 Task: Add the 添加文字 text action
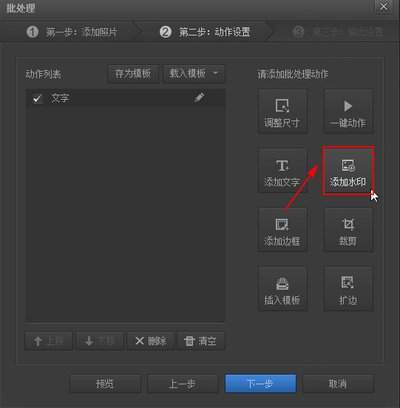282,171
